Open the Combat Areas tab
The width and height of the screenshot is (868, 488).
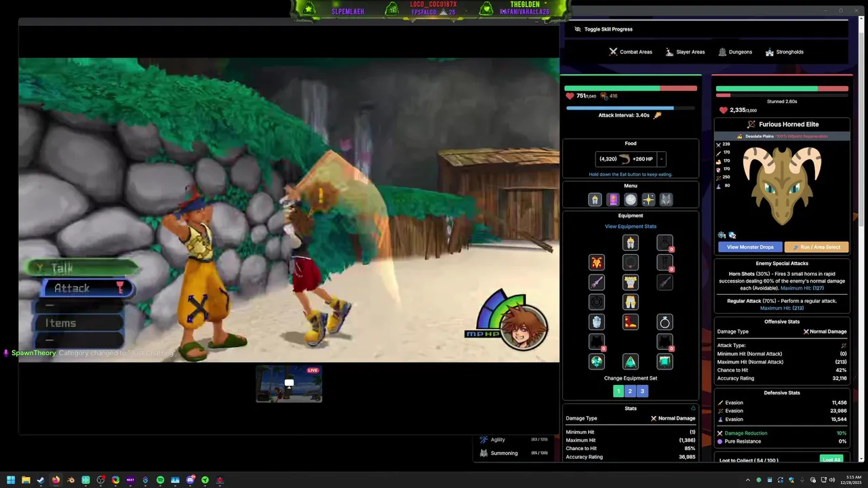coord(630,52)
